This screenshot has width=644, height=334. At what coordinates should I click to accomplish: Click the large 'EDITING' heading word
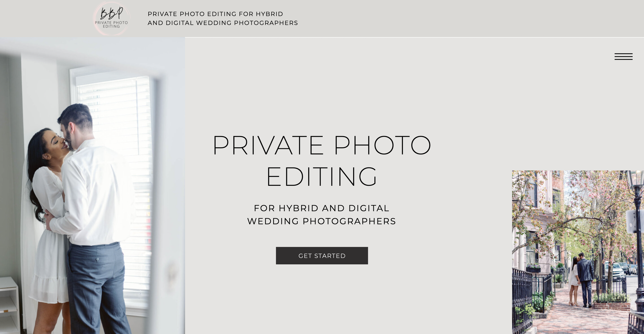tap(322, 176)
